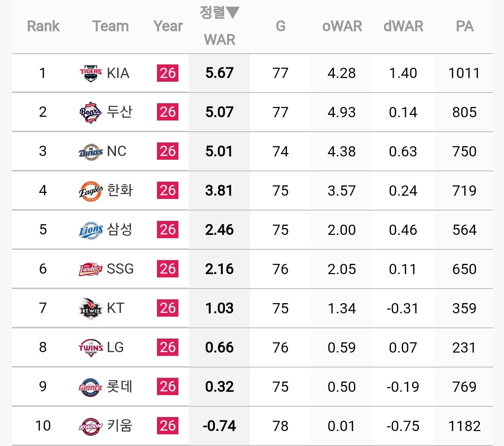Sort by the WAR column header

point(220,40)
